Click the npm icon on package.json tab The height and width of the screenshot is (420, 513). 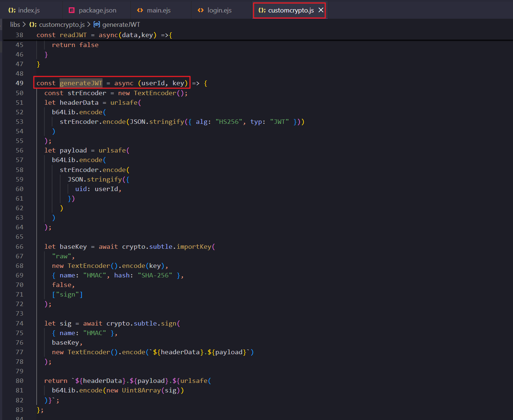click(x=72, y=10)
